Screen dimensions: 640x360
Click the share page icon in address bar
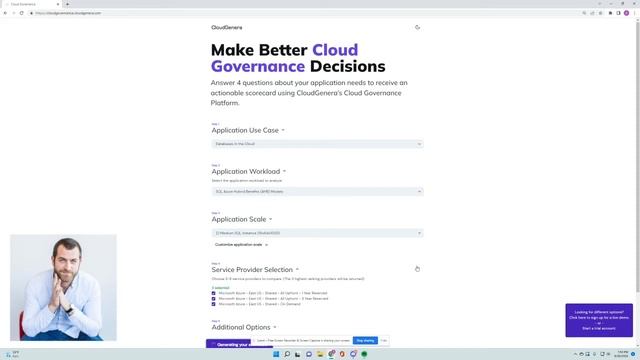pos(592,13)
